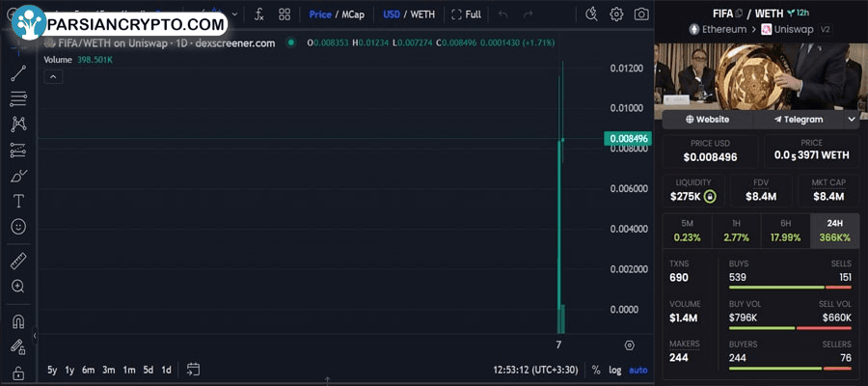Viewport: 868px width, 386px height.
Task: Copy the FIFA token address icon
Action: click(739, 14)
